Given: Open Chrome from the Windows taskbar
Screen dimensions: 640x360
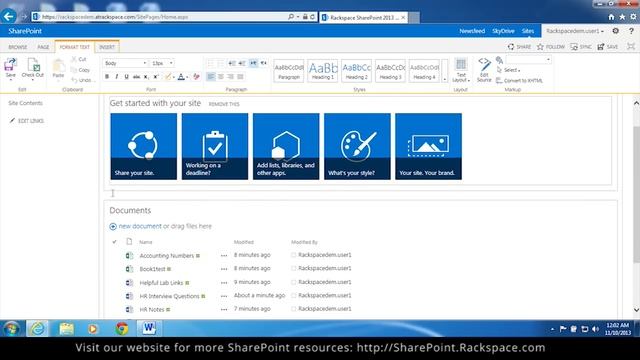Looking at the screenshot, I should pyautogui.click(x=121, y=328).
